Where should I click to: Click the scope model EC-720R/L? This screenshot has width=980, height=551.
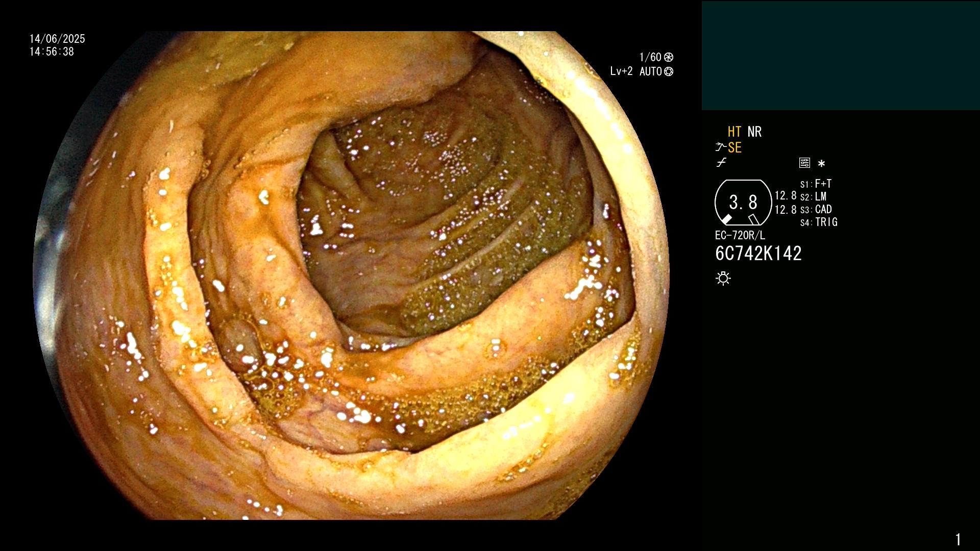740,235
